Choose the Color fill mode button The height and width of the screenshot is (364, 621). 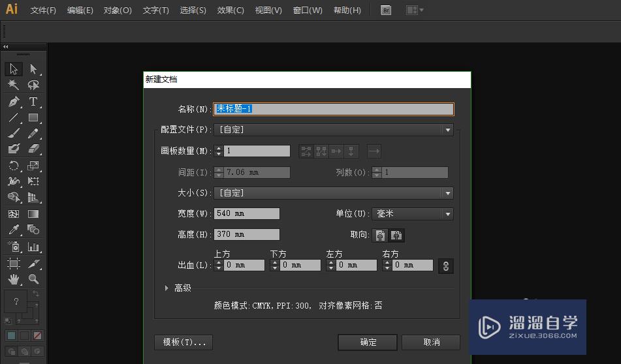click(12, 336)
